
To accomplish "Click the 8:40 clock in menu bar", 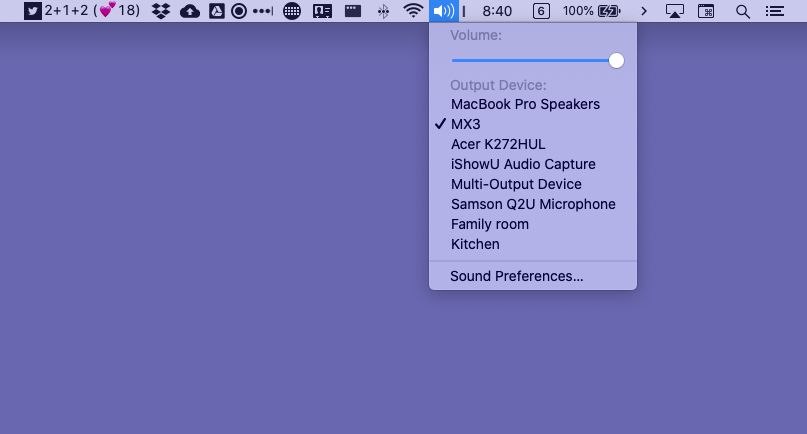I will pos(497,11).
